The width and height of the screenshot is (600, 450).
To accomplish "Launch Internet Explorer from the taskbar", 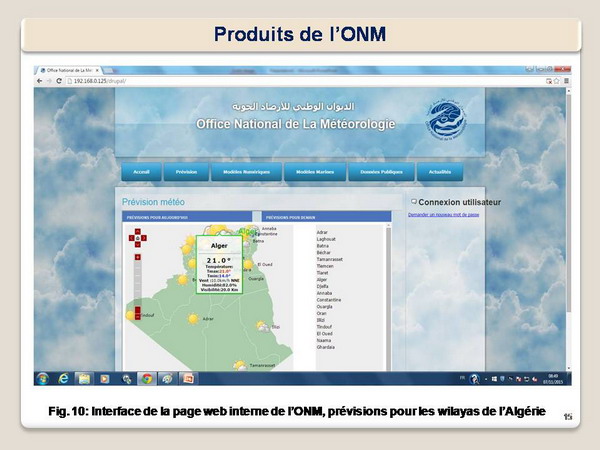I will 64,379.
